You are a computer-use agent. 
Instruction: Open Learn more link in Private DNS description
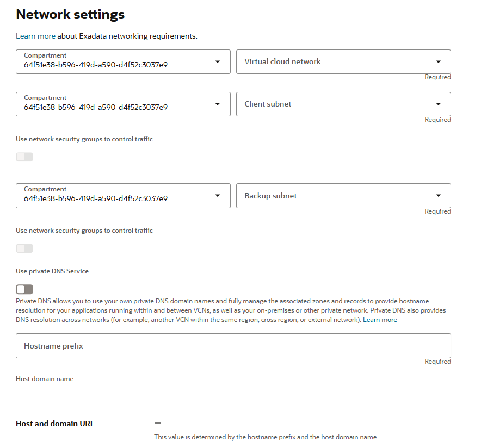pos(380,320)
